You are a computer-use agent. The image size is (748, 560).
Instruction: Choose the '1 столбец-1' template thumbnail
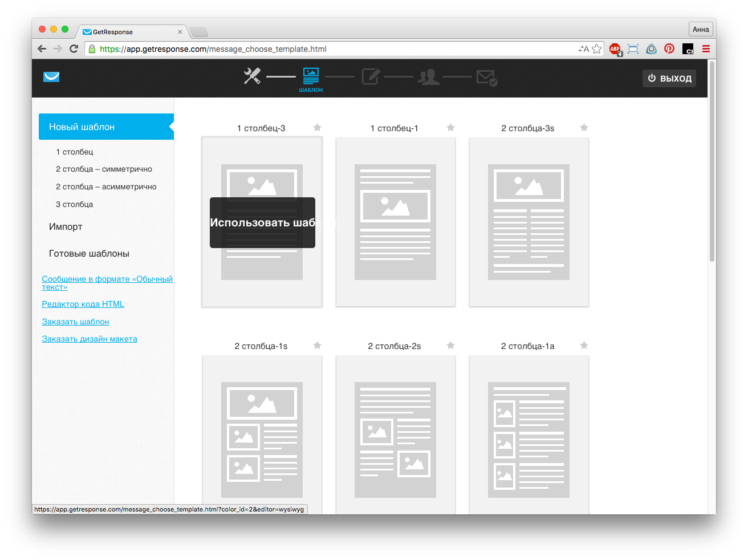tap(395, 222)
